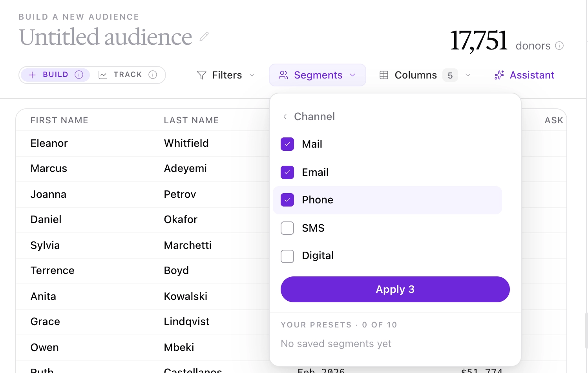Click the first name Terrence
Screen dimensions: 588x373
(x=53, y=271)
